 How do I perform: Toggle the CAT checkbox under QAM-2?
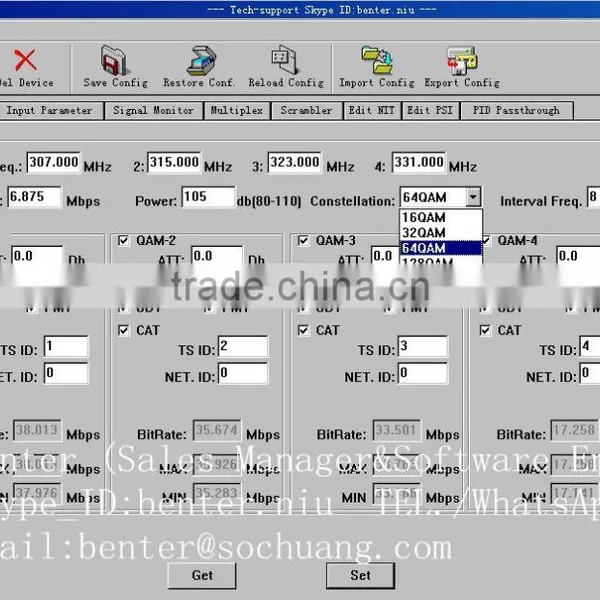click(x=123, y=330)
